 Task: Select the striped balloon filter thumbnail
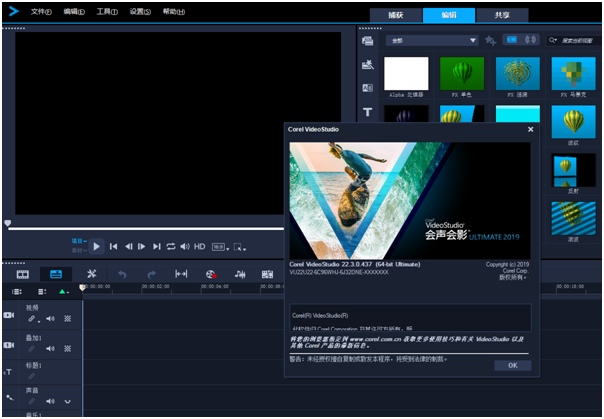click(574, 218)
